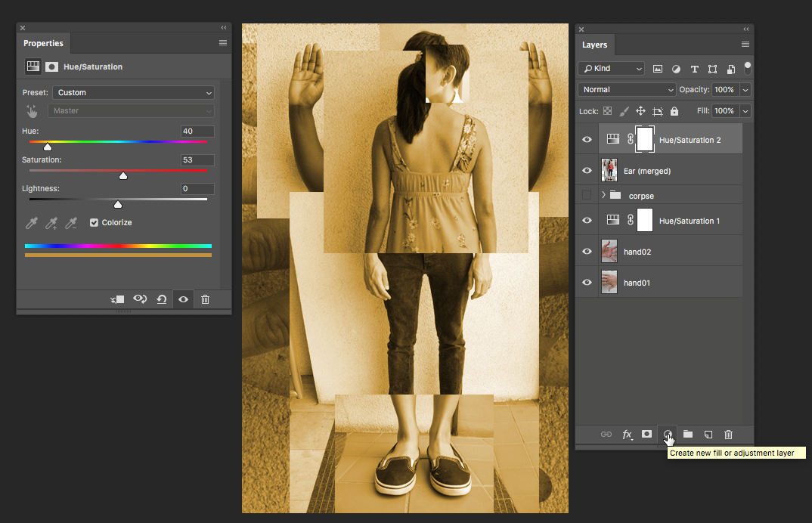Select the Properties panel tab
The image size is (812, 523).
click(x=43, y=44)
